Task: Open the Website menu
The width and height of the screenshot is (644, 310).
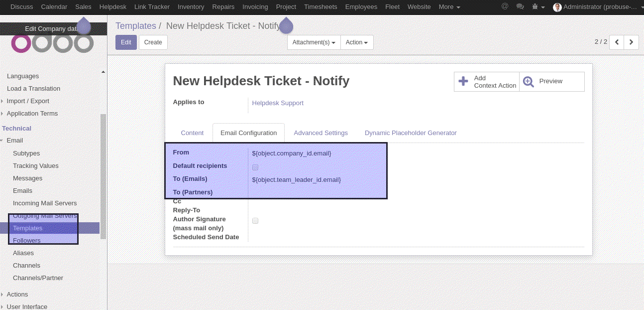Action: (419, 7)
